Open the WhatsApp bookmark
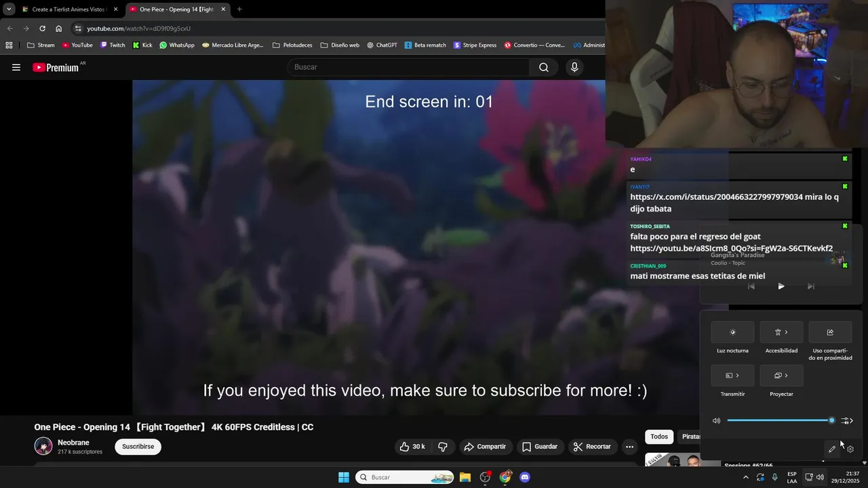 [x=177, y=45]
